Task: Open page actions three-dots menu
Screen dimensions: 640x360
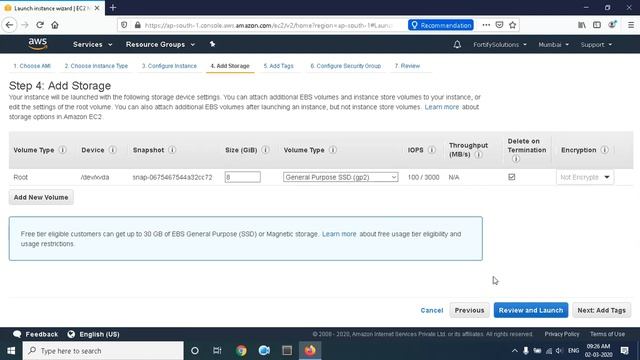Action: coord(486,25)
